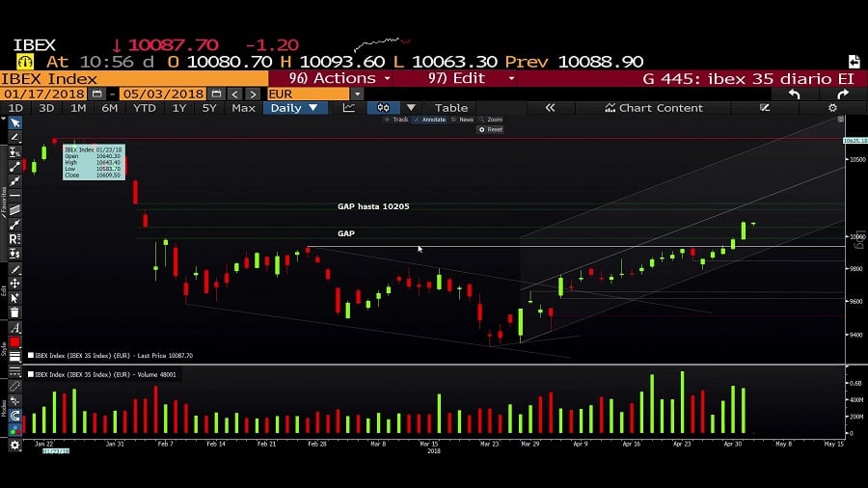
Task: Select the copy-pointer edit tool
Action: click(x=14, y=298)
